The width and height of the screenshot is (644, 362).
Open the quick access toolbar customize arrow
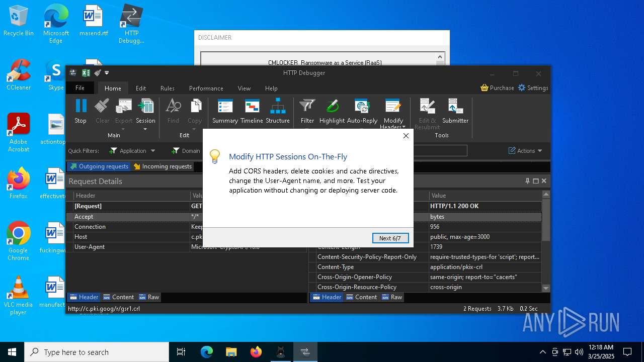point(107,73)
